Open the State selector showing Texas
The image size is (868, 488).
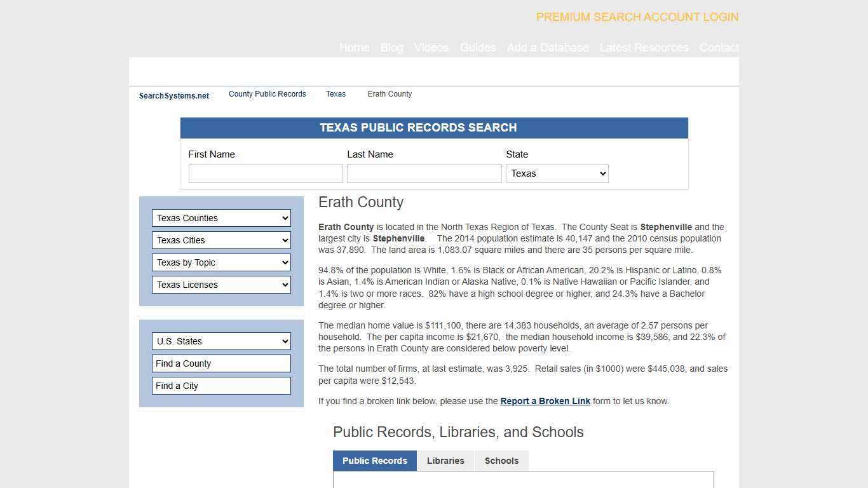coord(557,173)
